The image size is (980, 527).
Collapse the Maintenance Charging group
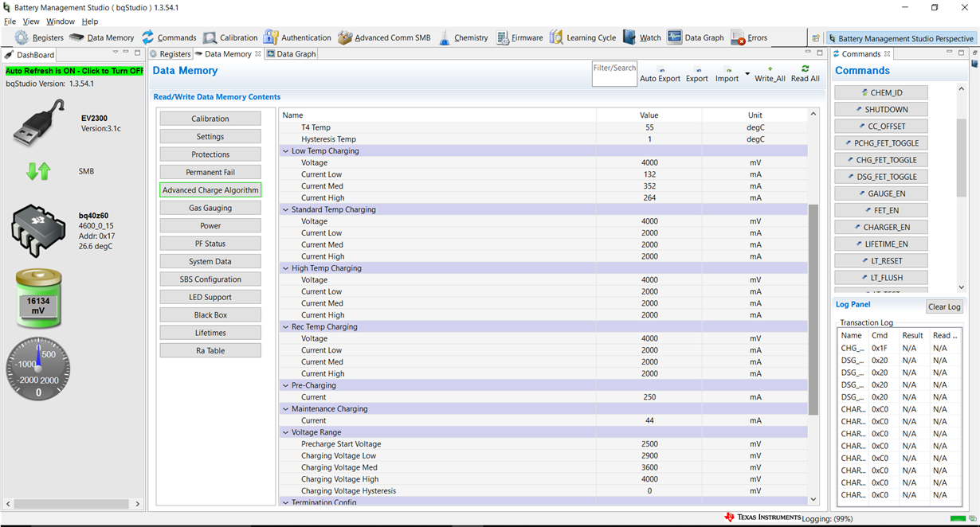[285, 409]
